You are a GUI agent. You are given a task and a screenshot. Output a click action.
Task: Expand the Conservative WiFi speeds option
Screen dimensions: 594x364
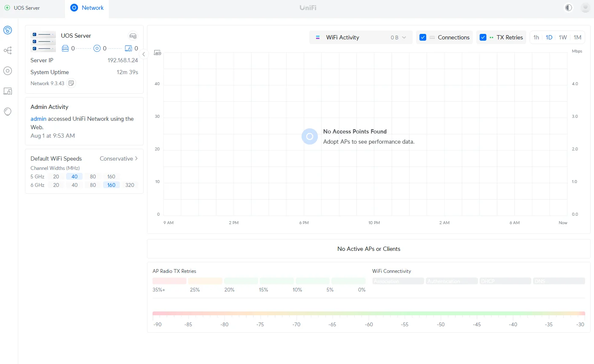(119, 158)
